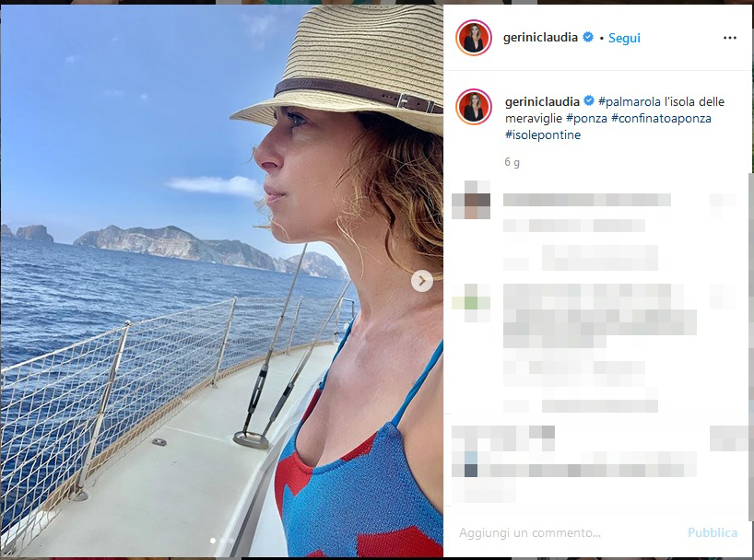Screen dimensions: 754x560
Task: Go to next photo with carousel arrow
Action: click(x=422, y=281)
